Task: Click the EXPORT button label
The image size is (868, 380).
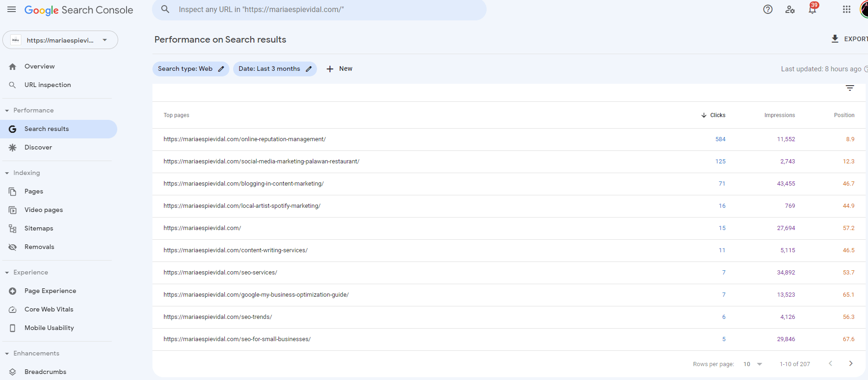Action: click(x=855, y=39)
